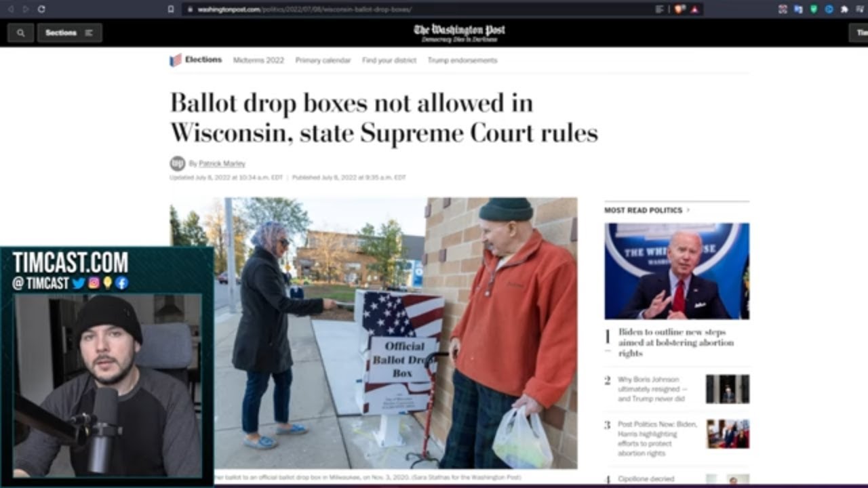Open author Patrick Marley's profile link
868x488 pixels.
click(x=222, y=163)
